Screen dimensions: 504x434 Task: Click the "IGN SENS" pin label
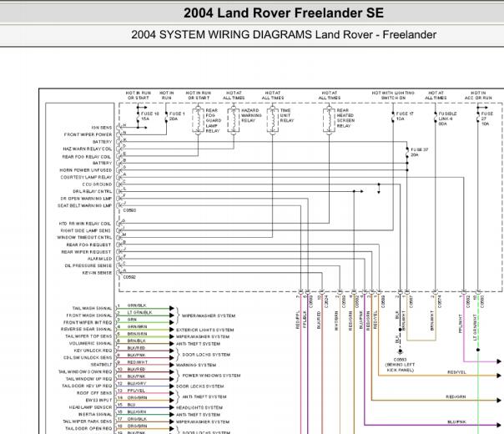[102, 128]
